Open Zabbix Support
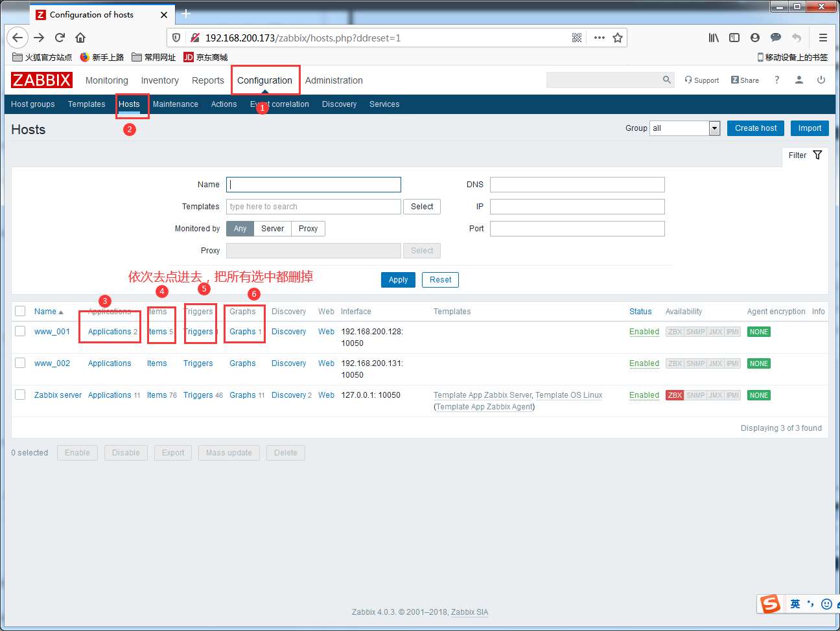Screen dimensions: 840x631 (x=702, y=80)
